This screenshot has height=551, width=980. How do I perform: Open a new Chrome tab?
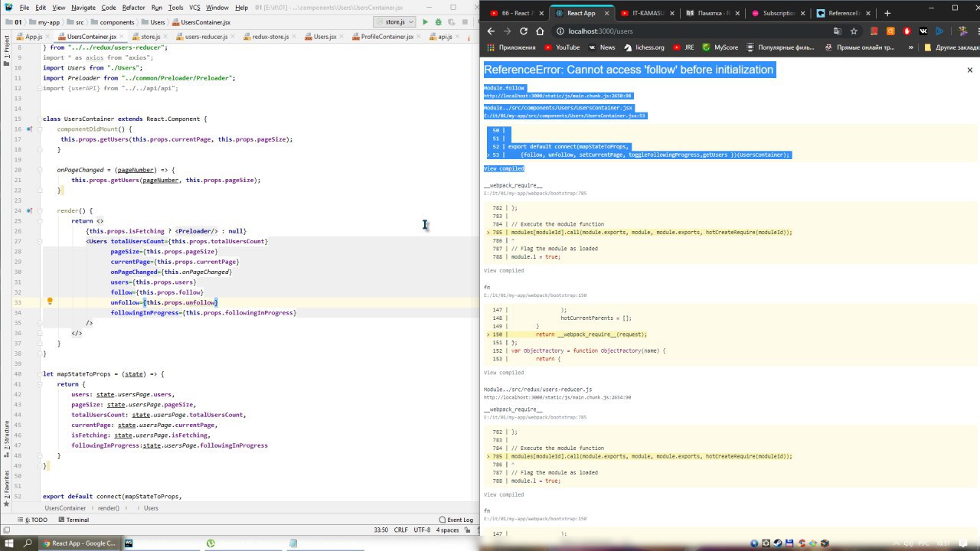[x=887, y=13]
